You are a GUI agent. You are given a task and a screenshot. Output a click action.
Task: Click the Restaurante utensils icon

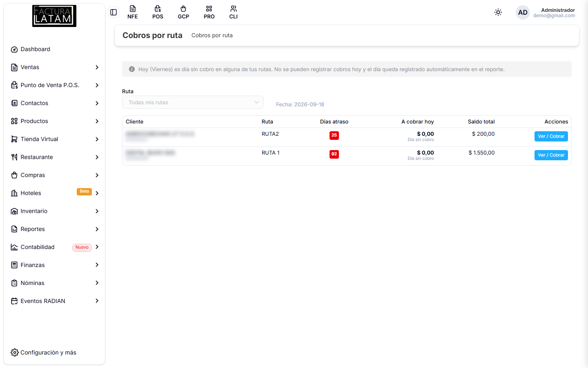14,157
